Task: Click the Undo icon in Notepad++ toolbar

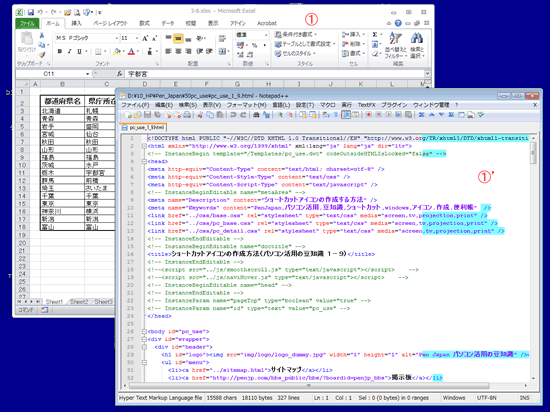Action: coord(233,115)
